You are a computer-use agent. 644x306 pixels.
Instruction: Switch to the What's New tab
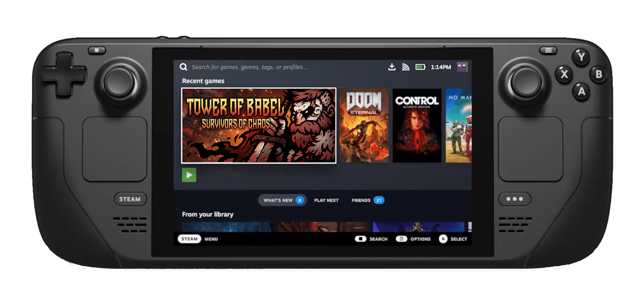(283, 200)
